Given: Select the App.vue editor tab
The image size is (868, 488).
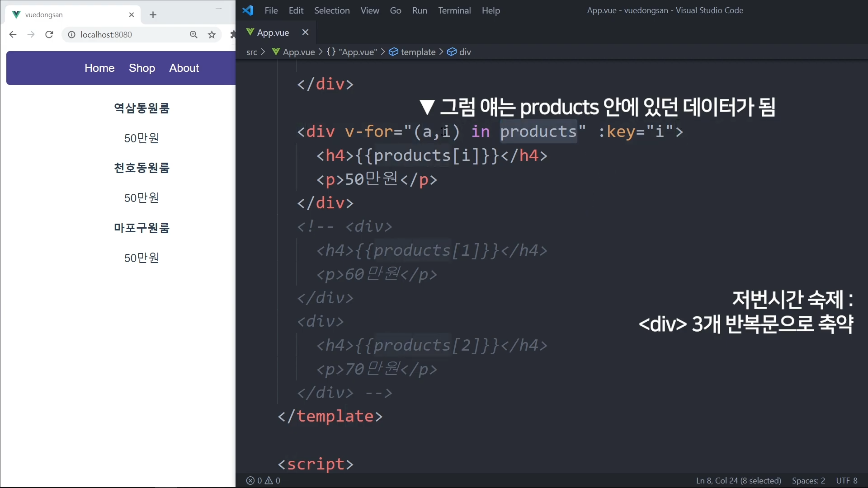Looking at the screenshot, I should [x=273, y=33].
